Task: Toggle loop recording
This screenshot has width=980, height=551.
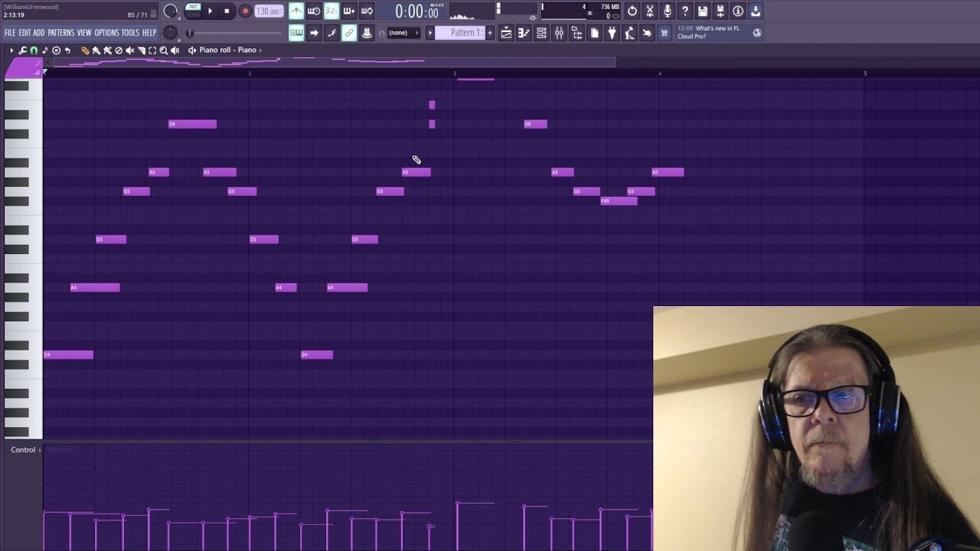Action: click(x=367, y=11)
